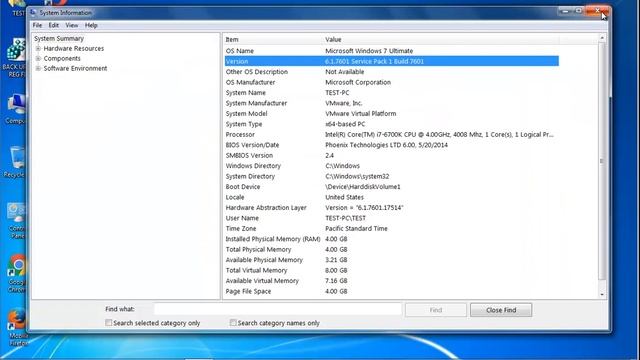Select the System Model row

(x=391, y=113)
